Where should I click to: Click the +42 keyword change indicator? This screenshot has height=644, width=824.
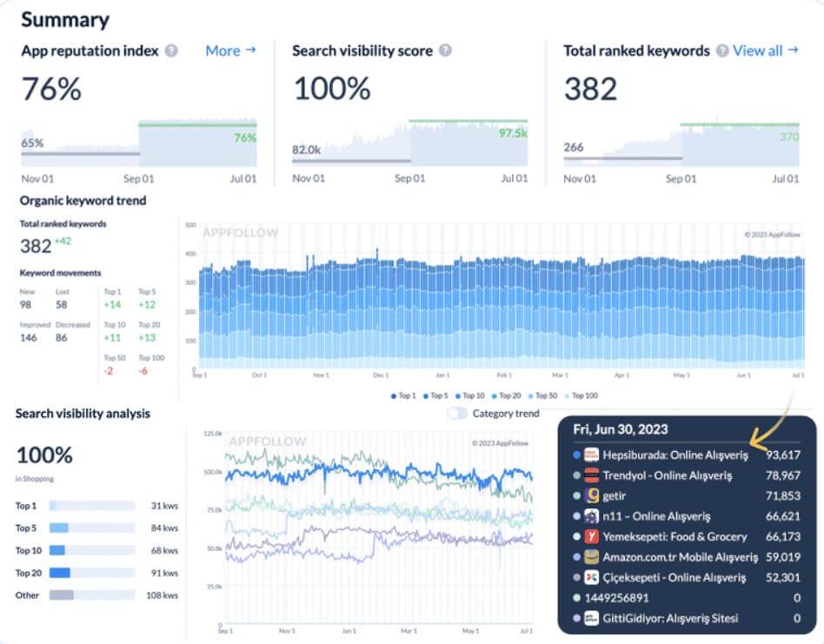[63, 241]
